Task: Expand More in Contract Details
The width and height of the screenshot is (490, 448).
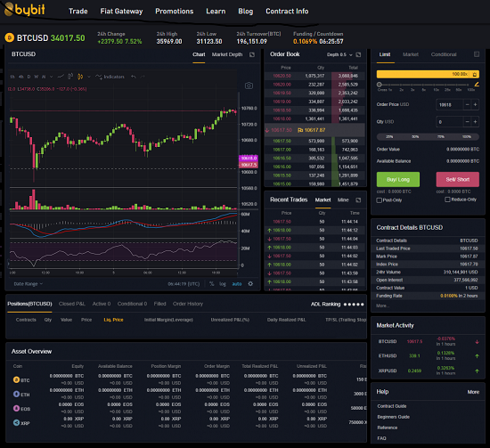Action: (383, 305)
